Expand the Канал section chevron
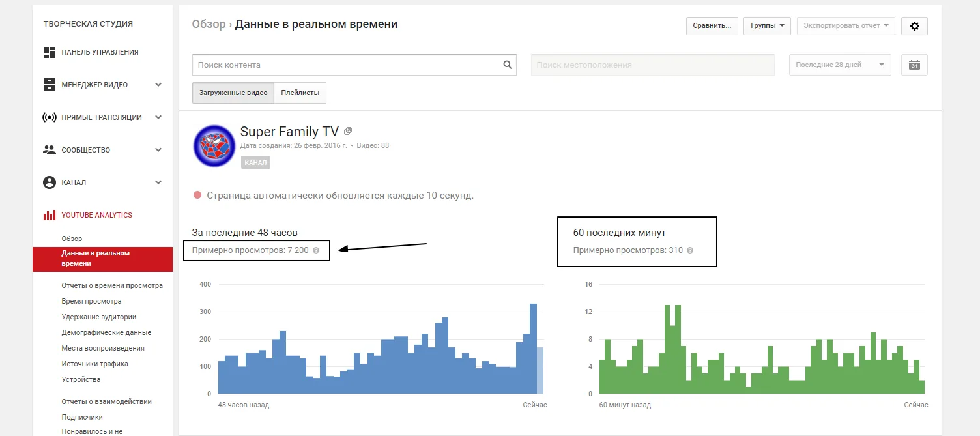 (x=158, y=182)
